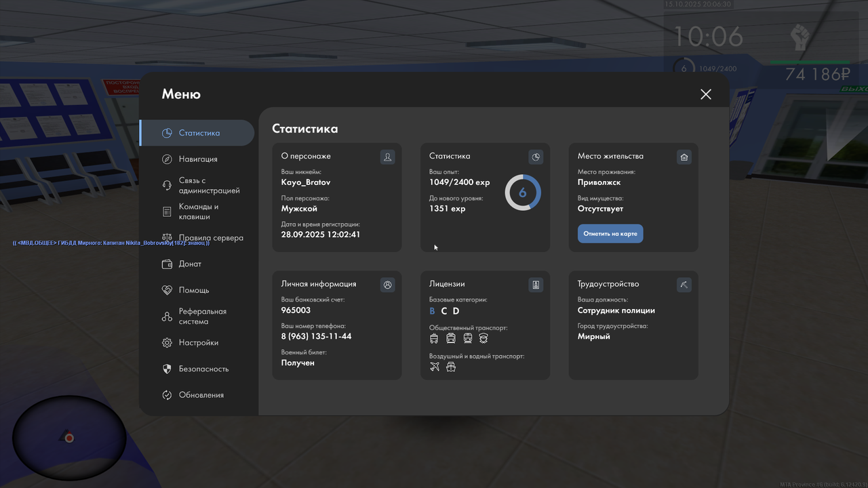Click the Отметить на карте button
This screenshot has height=488, width=868.
610,234
